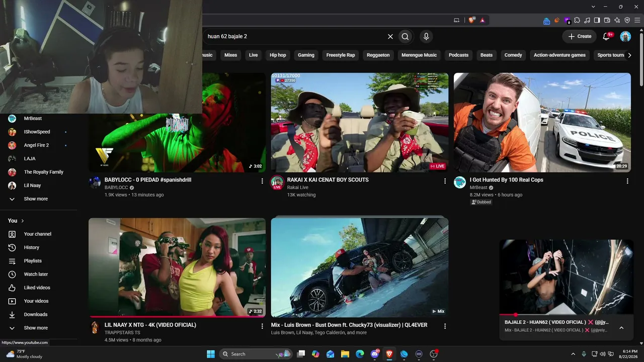The height and width of the screenshot is (362, 644).
Task: Open the notifications bell
Action: [606, 36]
